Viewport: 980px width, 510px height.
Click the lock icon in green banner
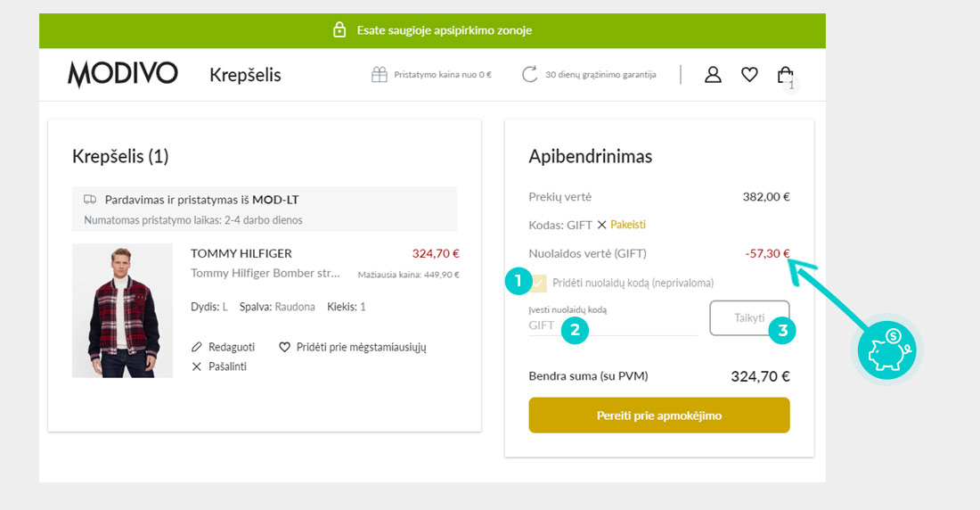pyautogui.click(x=339, y=30)
